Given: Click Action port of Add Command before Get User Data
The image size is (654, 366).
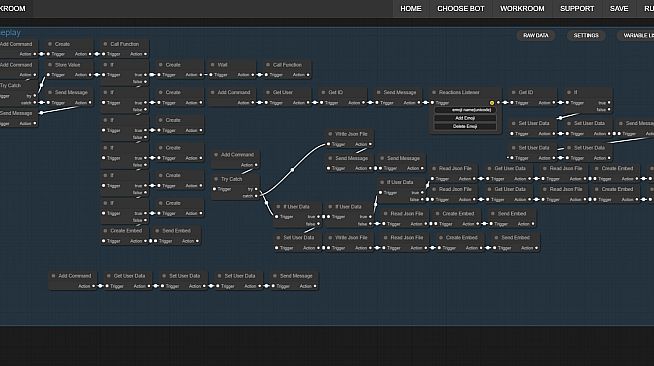Looking at the screenshot, I should tap(93, 286).
